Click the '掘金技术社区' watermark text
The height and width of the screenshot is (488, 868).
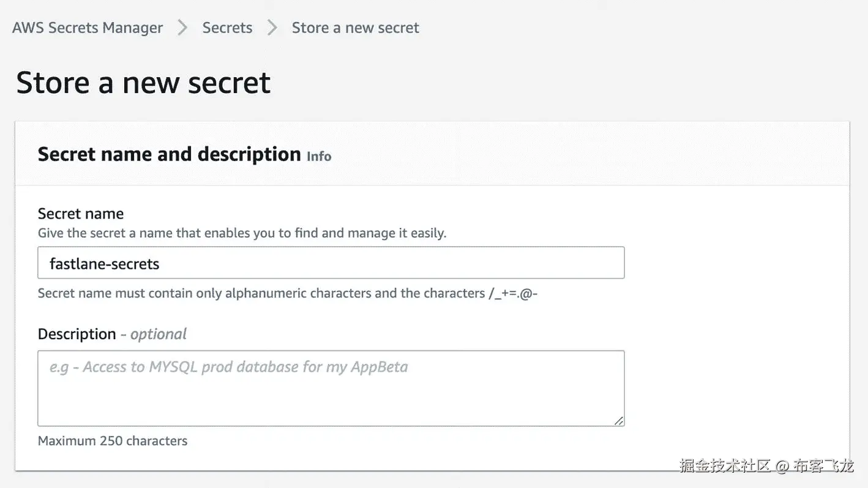725,466
